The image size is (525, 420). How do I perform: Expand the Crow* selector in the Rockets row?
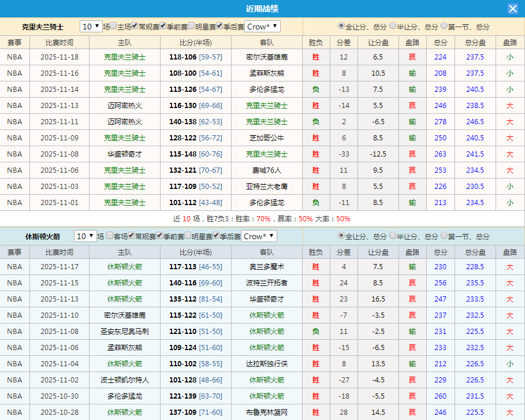tap(259, 236)
